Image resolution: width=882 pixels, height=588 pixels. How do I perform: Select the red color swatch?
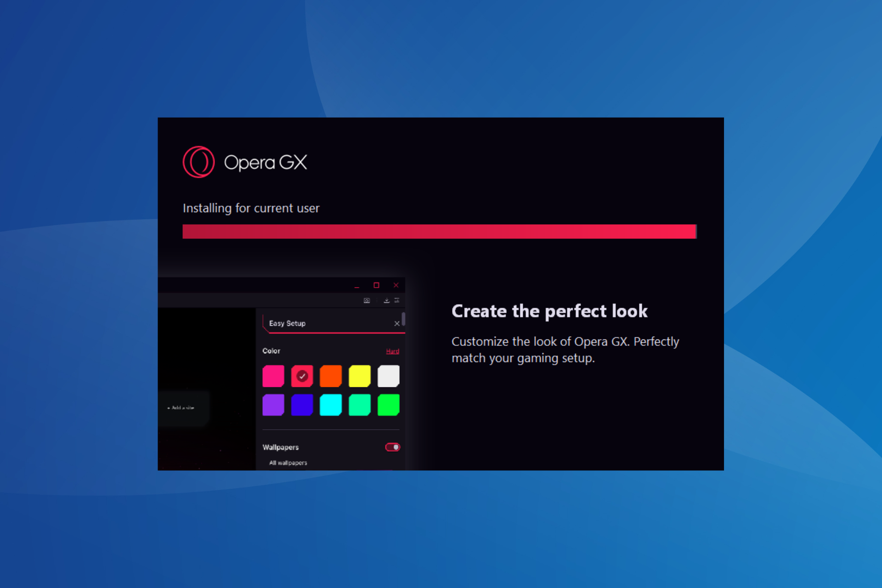pos(302,375)
